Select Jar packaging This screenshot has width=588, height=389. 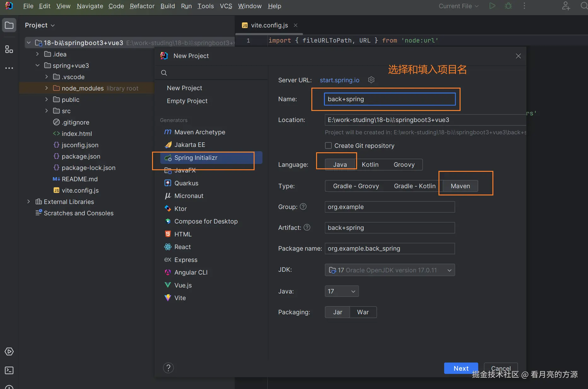[338, 312]
